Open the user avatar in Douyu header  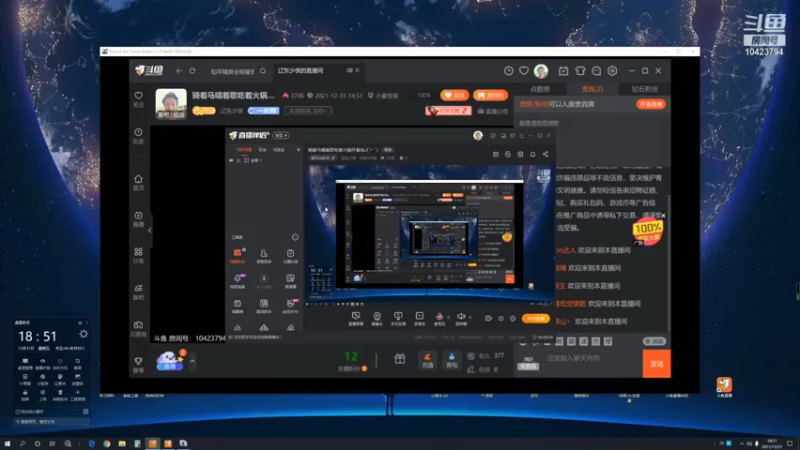click(x=541, y=71)
